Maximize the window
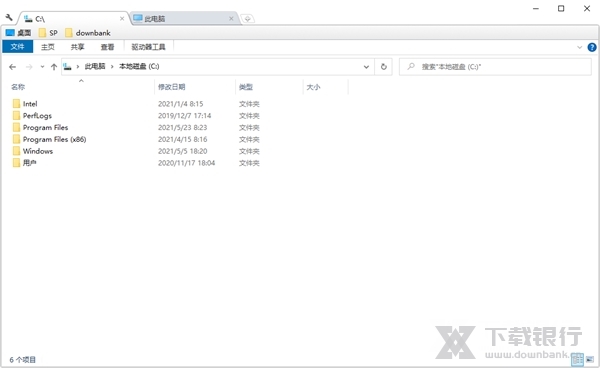 pos(561,8)
